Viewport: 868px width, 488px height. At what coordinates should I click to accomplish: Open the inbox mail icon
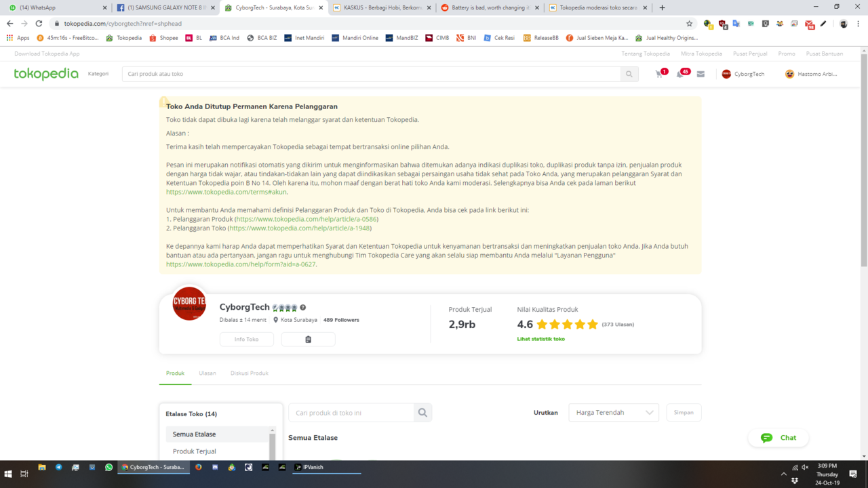click(701, 74)
